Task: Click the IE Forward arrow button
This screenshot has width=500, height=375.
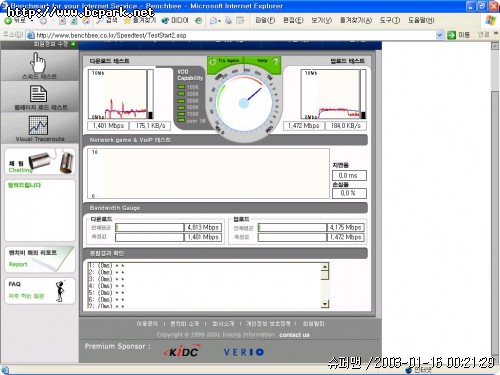Action: click(x=43, y=21)
